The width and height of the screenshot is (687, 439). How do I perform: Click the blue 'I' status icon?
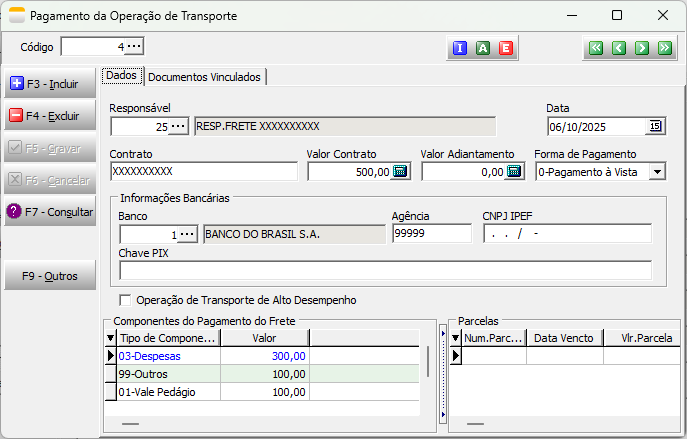click(x=460, y=48)
